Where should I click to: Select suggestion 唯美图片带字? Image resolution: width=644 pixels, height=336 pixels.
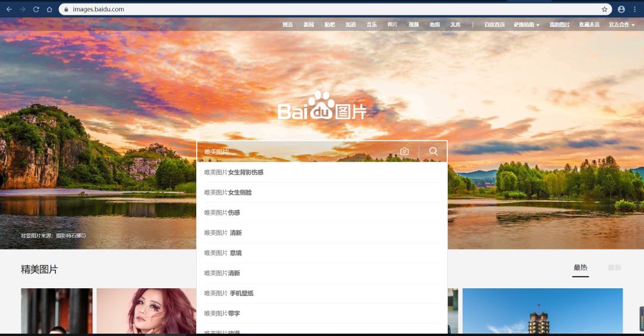(x=321, y=313)
